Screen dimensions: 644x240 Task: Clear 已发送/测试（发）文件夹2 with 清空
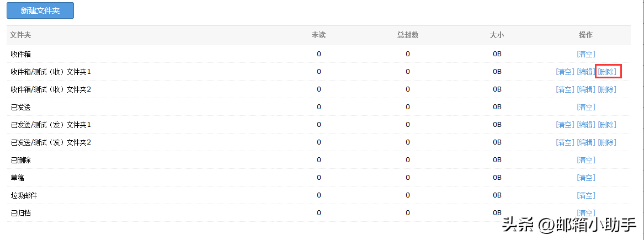point(565,142)
